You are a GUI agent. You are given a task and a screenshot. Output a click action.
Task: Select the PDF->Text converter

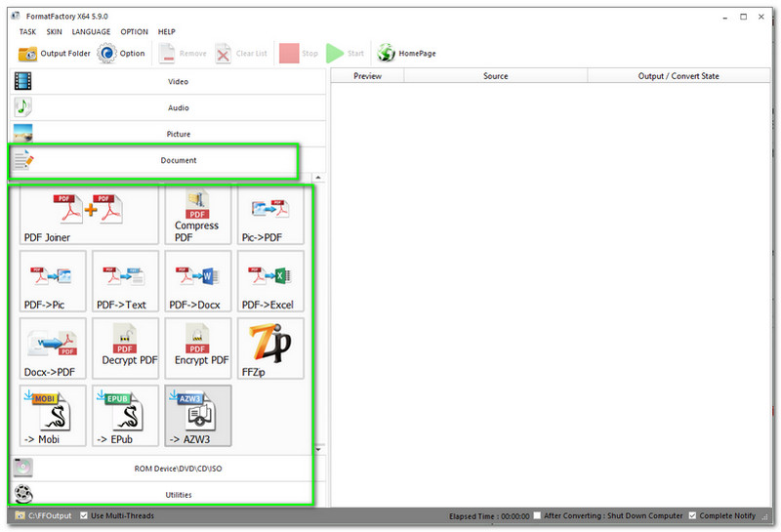(125, 281)
